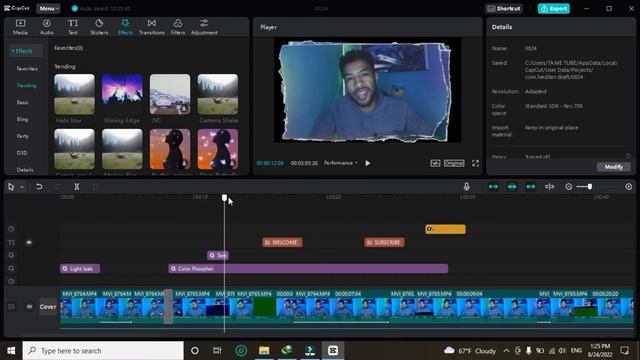The width and height of the screenshot is (640, 360).
Task: Toggle linkage option
Action: coord(531,187)
